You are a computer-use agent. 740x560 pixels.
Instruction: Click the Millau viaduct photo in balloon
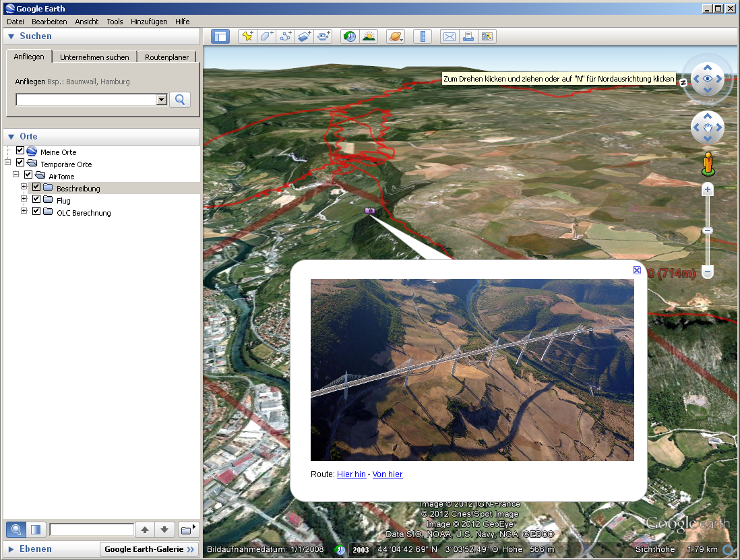(472, 370)
